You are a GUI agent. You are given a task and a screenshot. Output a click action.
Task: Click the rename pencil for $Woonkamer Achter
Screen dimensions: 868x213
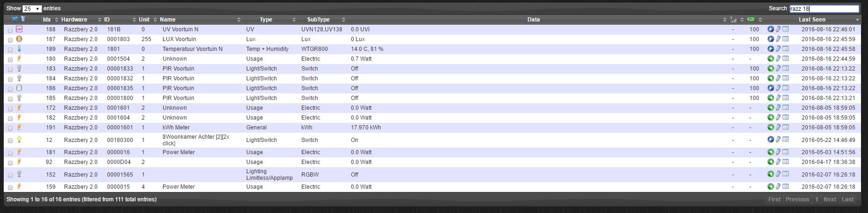click(778, 139)
